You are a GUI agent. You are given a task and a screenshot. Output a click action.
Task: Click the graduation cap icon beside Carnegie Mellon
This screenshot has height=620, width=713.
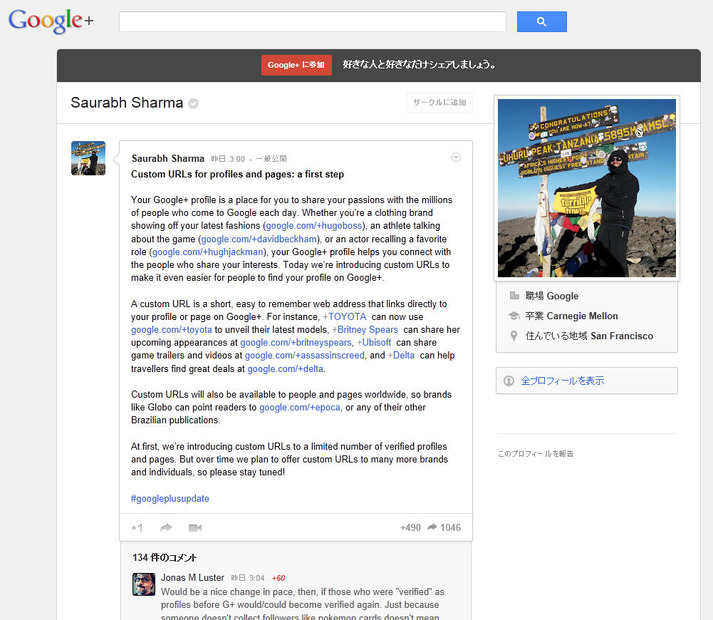tap(514, 316)
